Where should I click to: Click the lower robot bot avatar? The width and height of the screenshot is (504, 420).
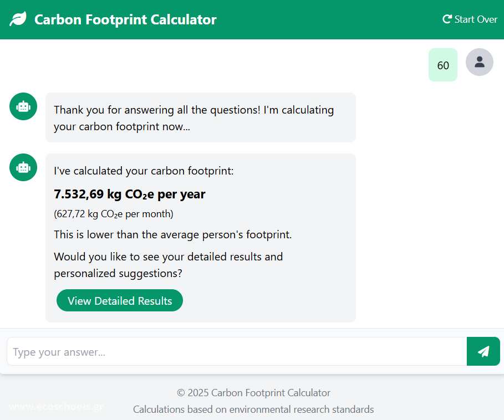(23, 167)
